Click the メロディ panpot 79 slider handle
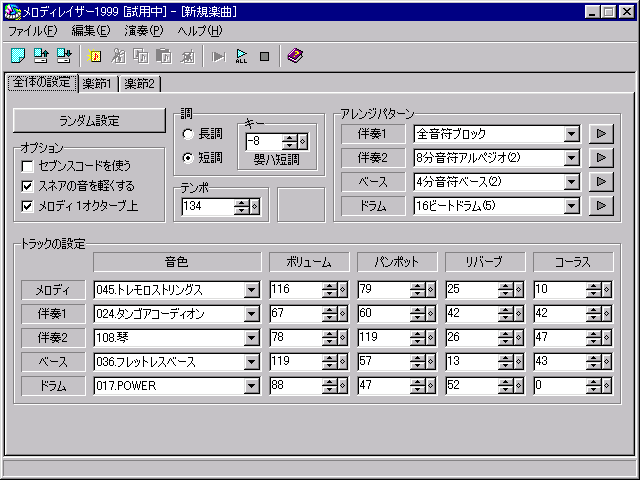Image resolution: width=640 pixels, height=480 pixels. 430,290
